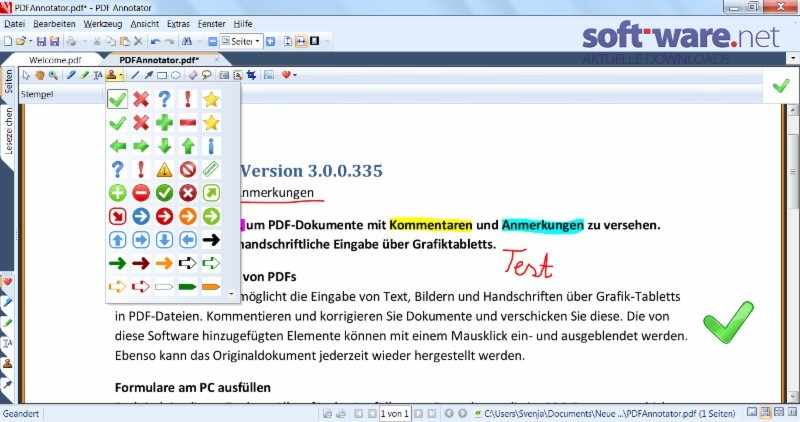Select the solid black right arrow stamp
The image size is (800, 422).
[211, 240]
